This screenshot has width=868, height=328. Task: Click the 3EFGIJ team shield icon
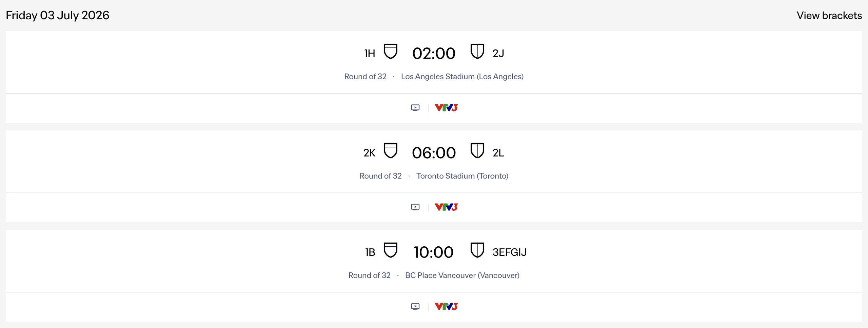[x=477, y=250]
